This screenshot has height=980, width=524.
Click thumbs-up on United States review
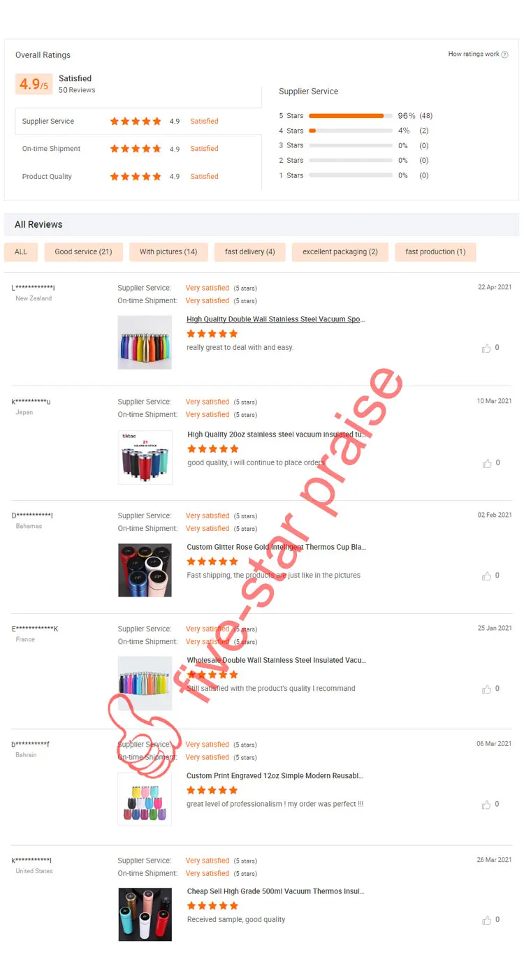coord(486,920)
